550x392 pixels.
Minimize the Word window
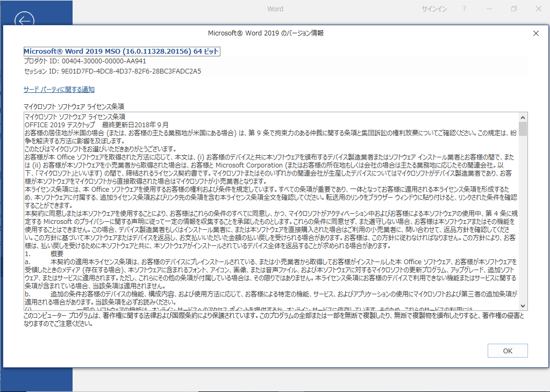point(489,9)
